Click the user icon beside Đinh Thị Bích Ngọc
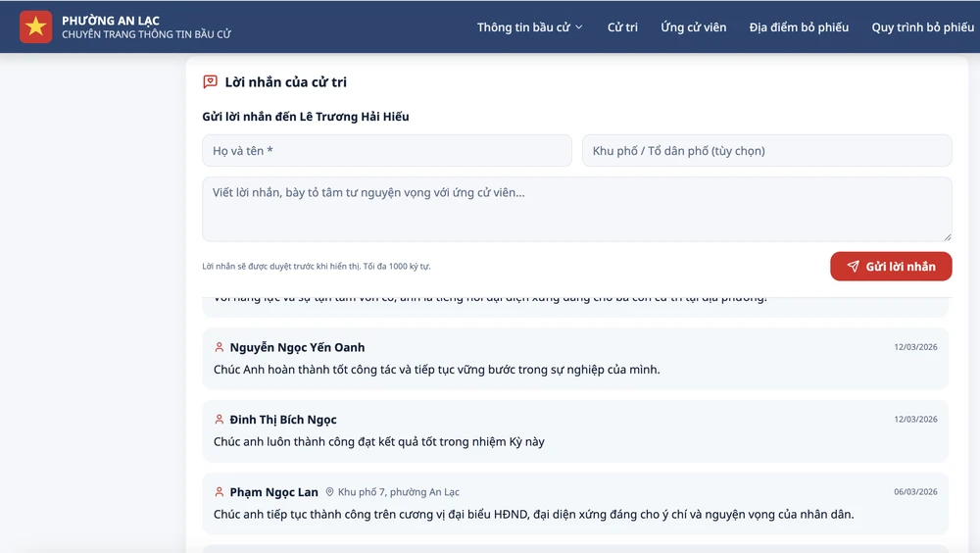 [x=220, y=420]
